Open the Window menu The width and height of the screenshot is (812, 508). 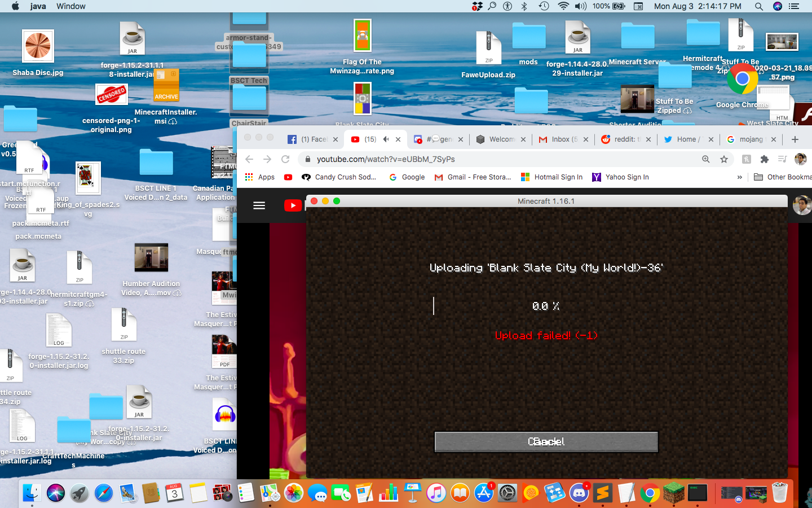pyautogui.click(x=71, y=6)
